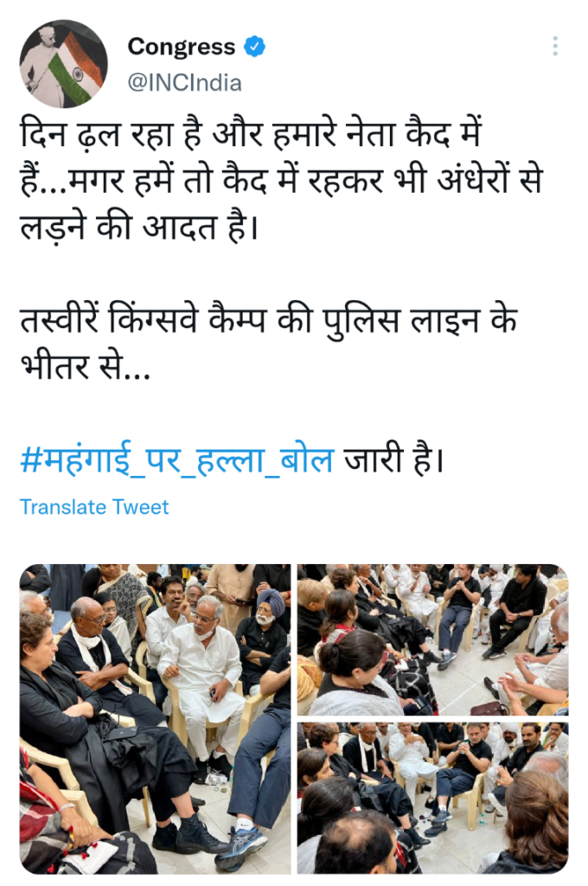Open the Congress profile avatar picture
Viewport: 588px width, 886px height.
63,64
